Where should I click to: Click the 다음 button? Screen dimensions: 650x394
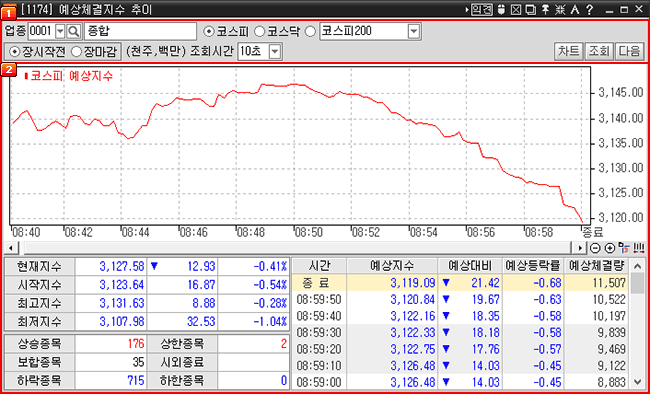(x=629, y=51)
